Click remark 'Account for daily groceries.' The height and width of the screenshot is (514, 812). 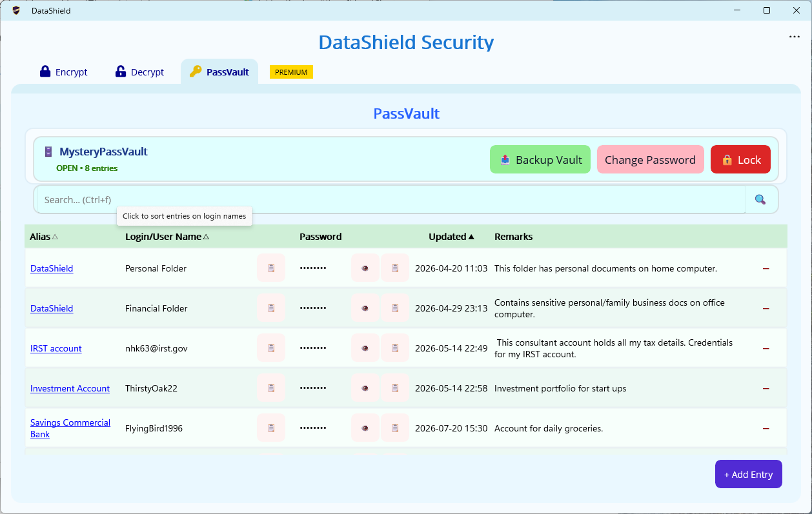click(549, 428)
